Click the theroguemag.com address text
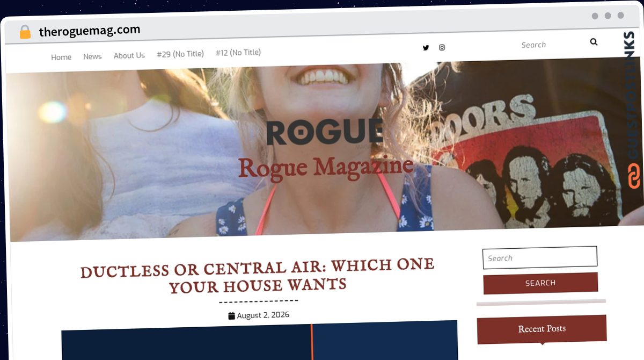Screen dimensions: 644x360 tap(90, 31)
